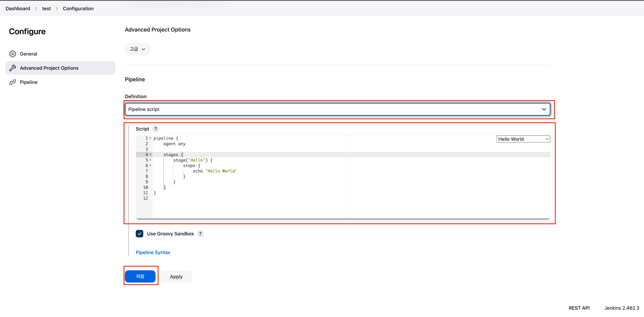644x317 pixels.
Task: Open the Script help question icon
Action: (156, 129)
